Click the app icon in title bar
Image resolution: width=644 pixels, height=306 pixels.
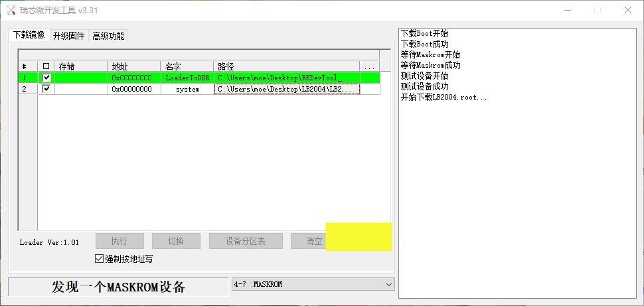[x=11, y=10]
